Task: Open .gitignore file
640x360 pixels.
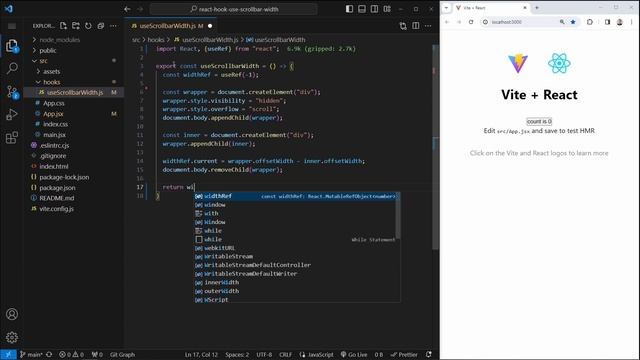Action: pos(53,156)
